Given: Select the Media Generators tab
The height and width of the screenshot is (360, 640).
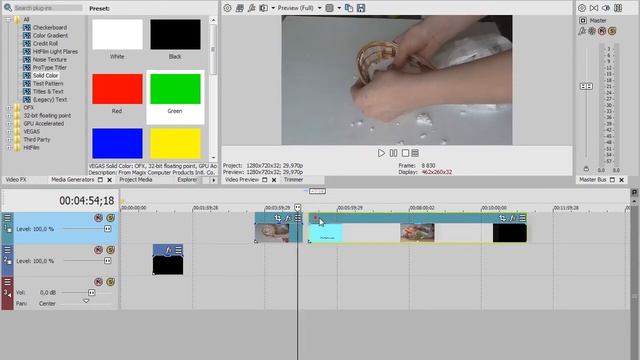Looking at the screenshot, I should pyautogui.click(x=73, y=180).
